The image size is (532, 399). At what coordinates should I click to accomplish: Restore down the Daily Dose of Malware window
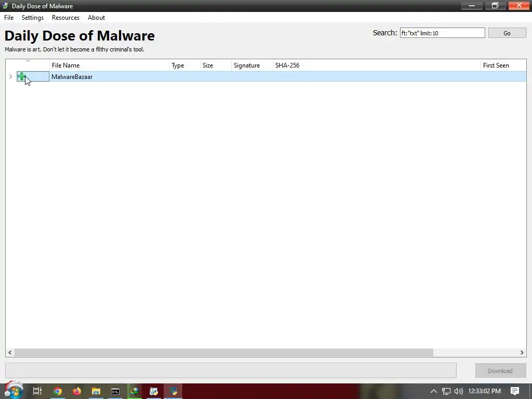495,5
